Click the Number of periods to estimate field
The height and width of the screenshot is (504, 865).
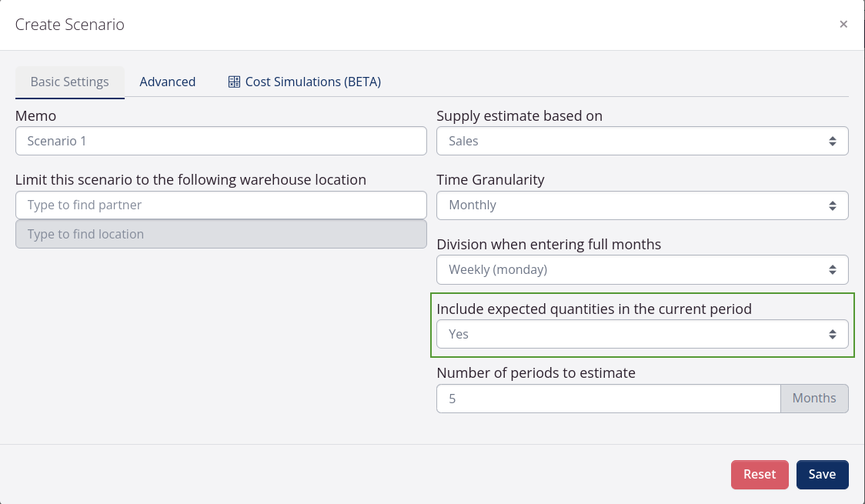pyautogui.click(x=608, y=398)
